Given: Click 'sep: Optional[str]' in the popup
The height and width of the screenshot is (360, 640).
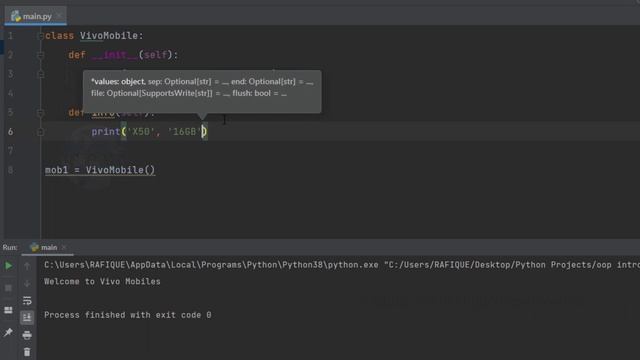Looking at the screenshot, I should (180, 82).
